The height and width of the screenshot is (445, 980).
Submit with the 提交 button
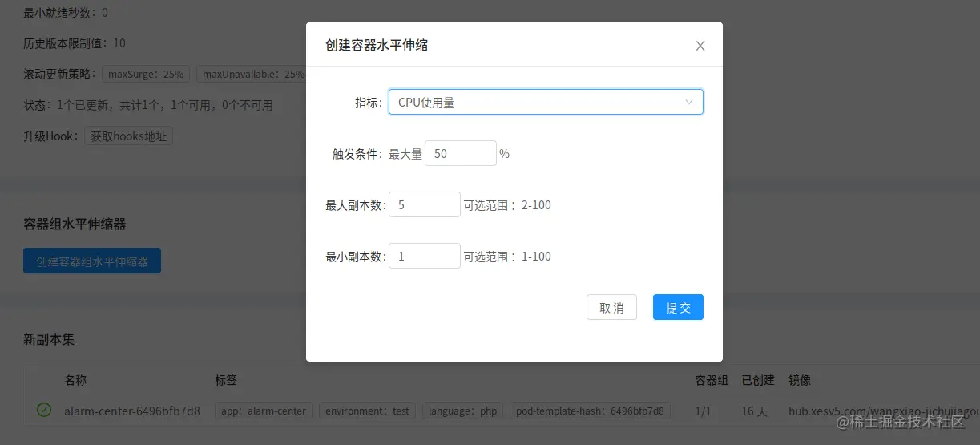click(x=678, y=307)
